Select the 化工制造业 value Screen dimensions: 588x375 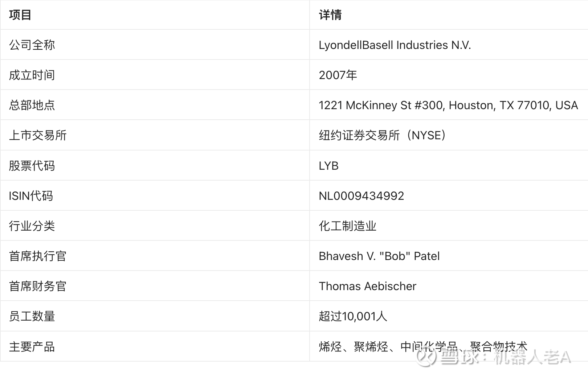348,226
